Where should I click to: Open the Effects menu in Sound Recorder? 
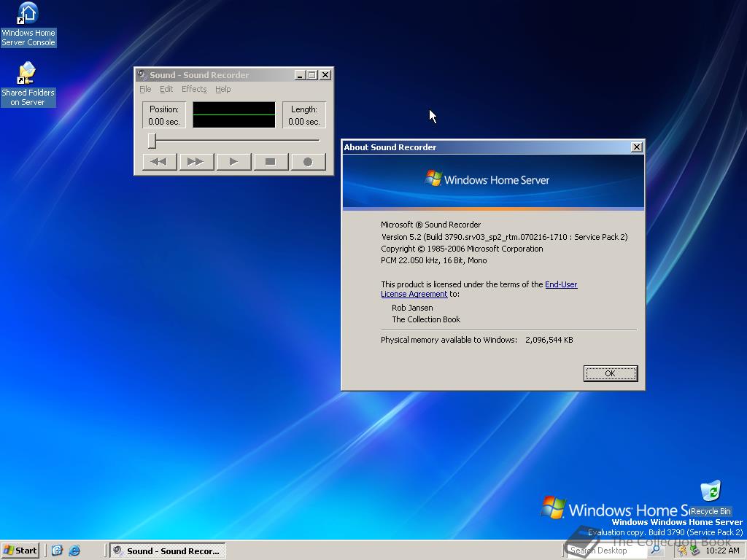[194, 89]
